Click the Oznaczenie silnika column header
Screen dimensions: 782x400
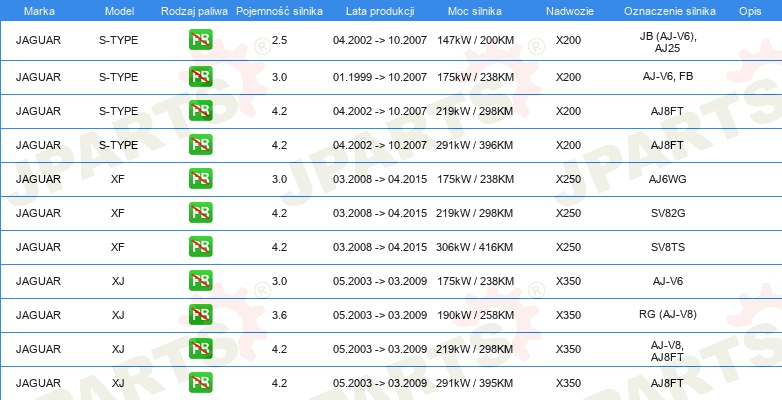(x=670, y=11)
